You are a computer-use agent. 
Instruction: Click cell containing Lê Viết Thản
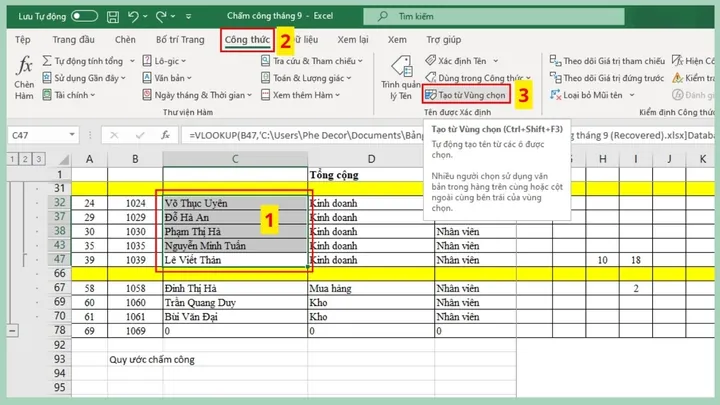click(x=235, y=260)
